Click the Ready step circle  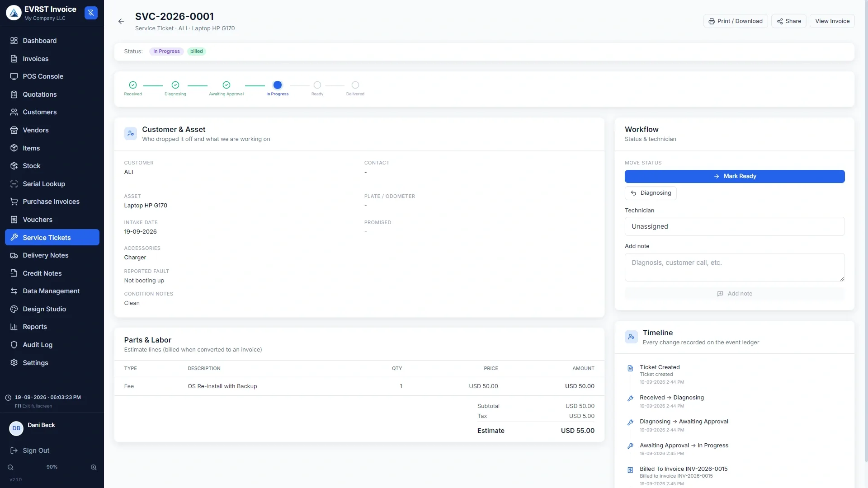pos(317,85)
